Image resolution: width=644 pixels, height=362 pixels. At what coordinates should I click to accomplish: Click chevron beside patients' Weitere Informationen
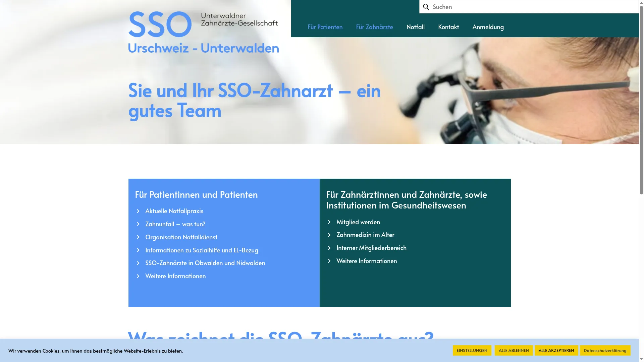click(x=138, y=276)
